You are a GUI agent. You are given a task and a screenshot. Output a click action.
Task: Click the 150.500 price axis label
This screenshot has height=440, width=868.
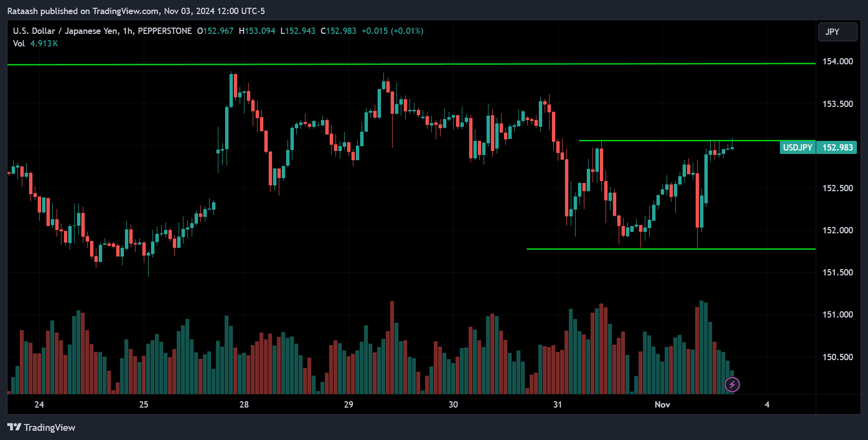coord(838,357)
